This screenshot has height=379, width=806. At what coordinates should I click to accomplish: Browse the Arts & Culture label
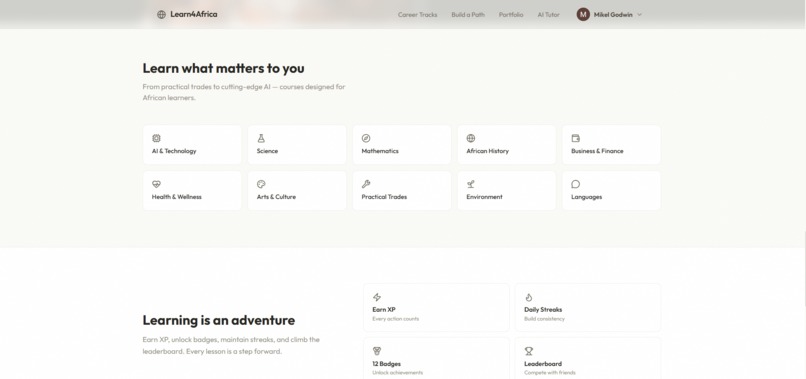click(276, 196)
